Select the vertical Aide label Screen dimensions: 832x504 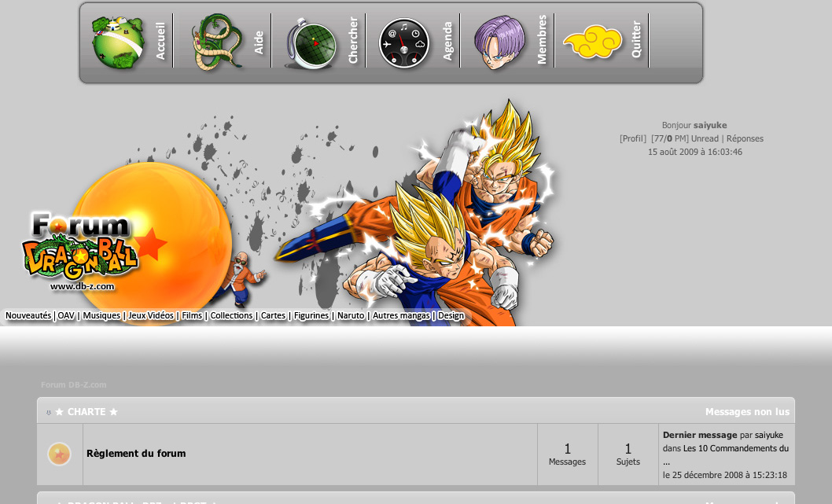[259, 42]
